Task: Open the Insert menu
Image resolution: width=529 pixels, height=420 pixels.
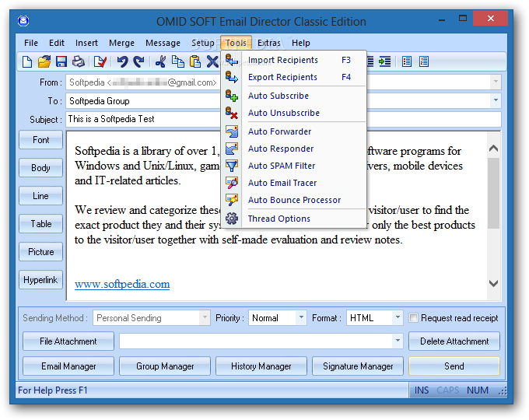Action: click(86, 43)
